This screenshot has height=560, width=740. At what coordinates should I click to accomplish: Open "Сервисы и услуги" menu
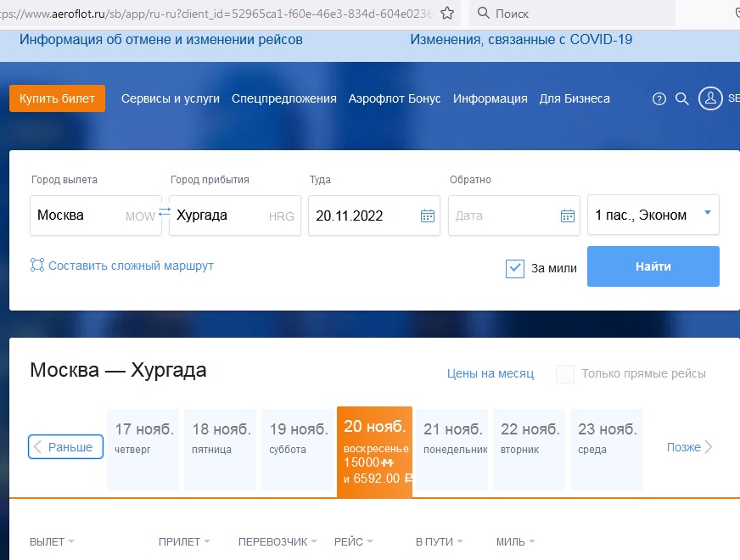click(171, 98)
